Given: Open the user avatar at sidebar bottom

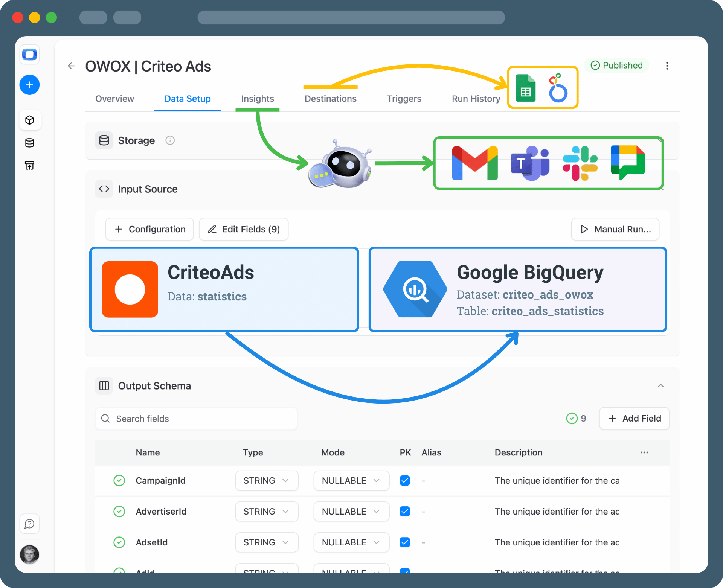Looking at the screenshot, I should (x=29, y=554).
